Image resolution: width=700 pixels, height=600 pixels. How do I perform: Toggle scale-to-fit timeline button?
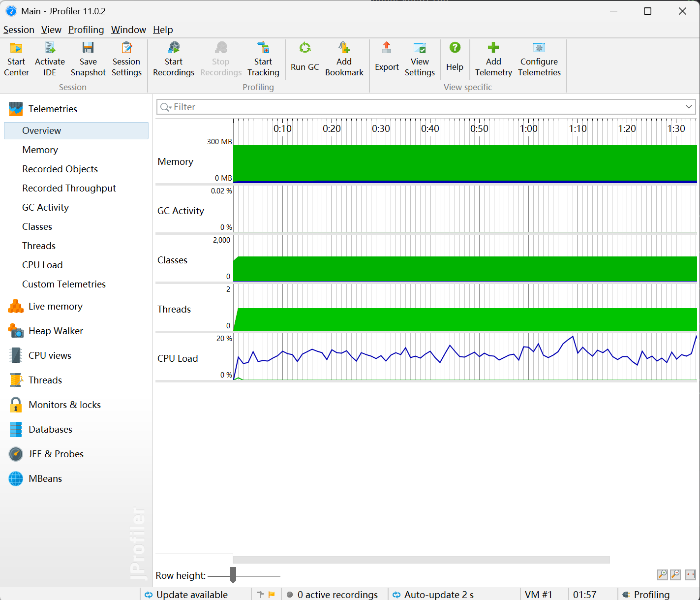691,574
